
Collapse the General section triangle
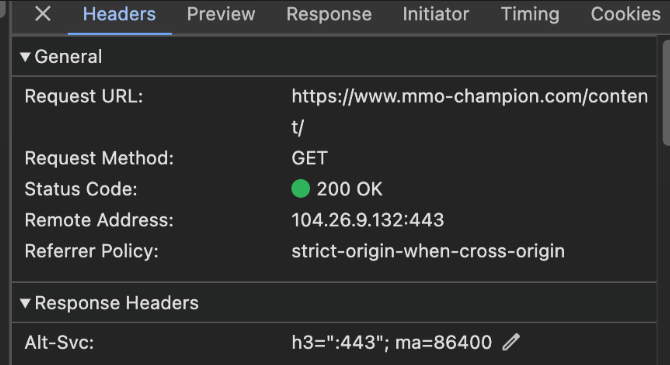click(x=25, y=57)
